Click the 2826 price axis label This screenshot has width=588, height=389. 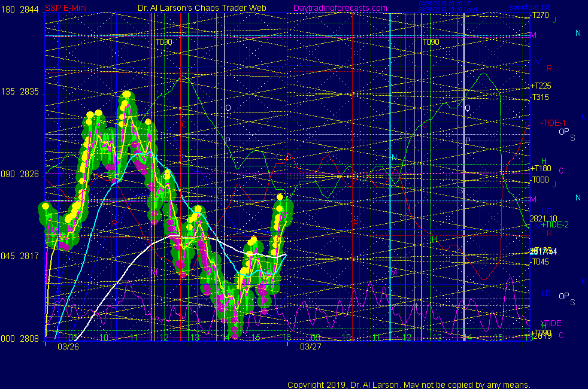(x=29, y=174)
